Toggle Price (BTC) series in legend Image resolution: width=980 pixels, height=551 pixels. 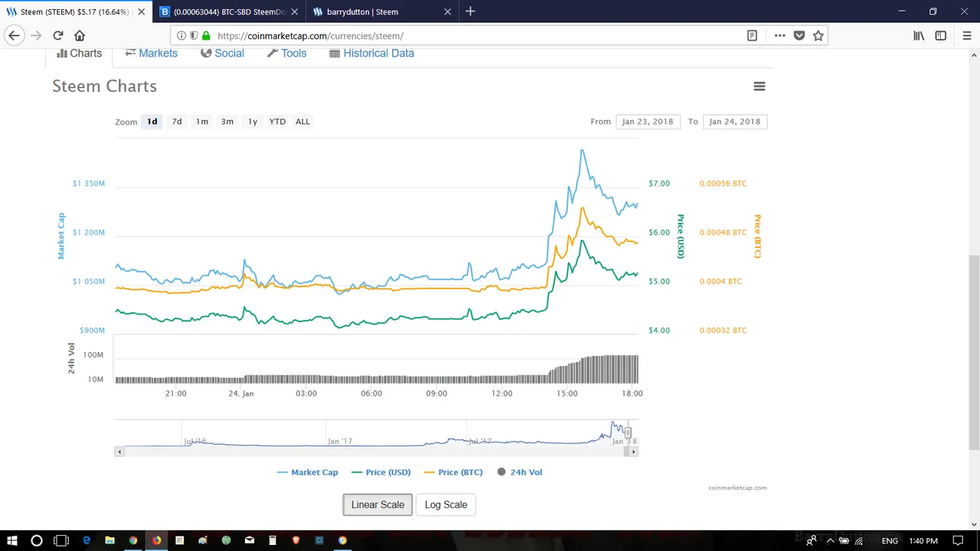(453, 472)
